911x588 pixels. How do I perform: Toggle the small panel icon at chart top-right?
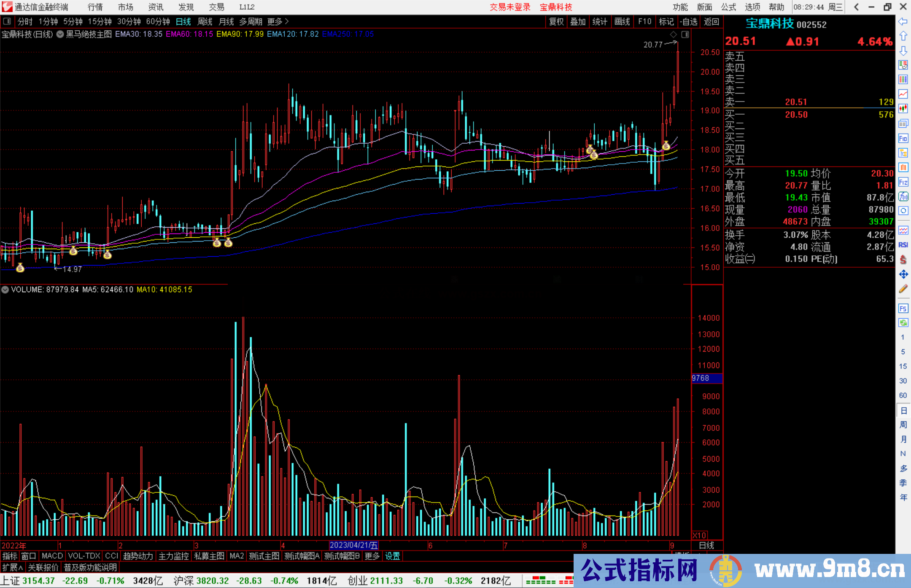coord(685,35)
